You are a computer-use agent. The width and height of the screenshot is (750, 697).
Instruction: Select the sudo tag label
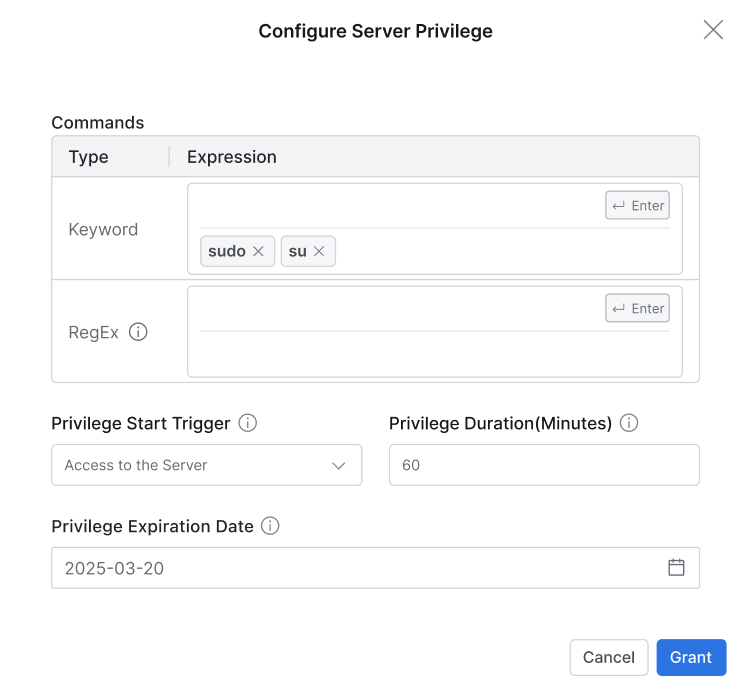(227, 252)
